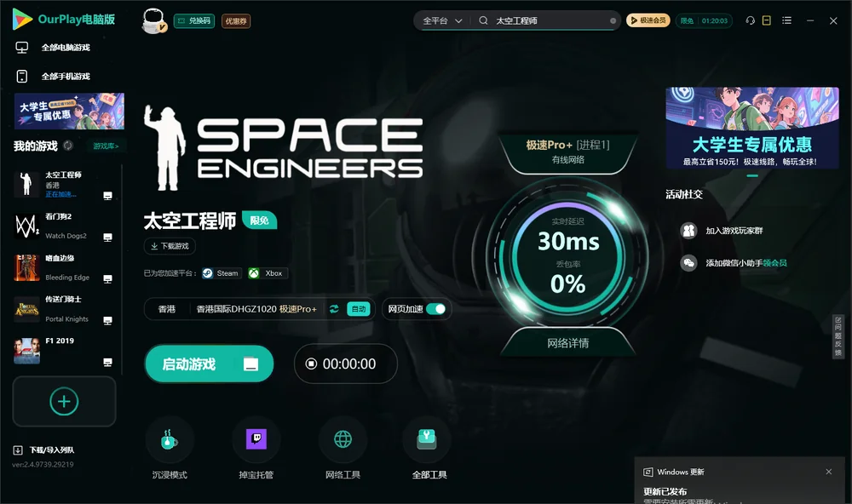Open 全部手机游戏 menu item
This screenshot has height=504, width=852.
[53, 77]
